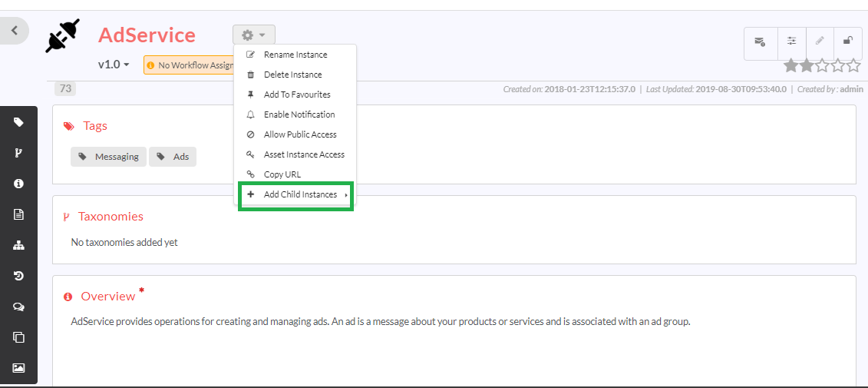Click the sidebar image gallery icon

(18, 368)
